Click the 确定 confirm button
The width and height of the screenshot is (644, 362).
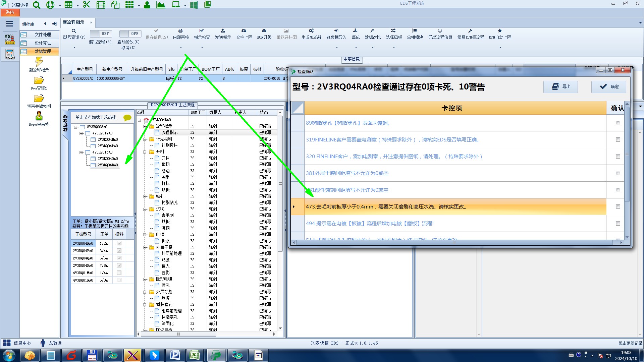coord(609,86)
